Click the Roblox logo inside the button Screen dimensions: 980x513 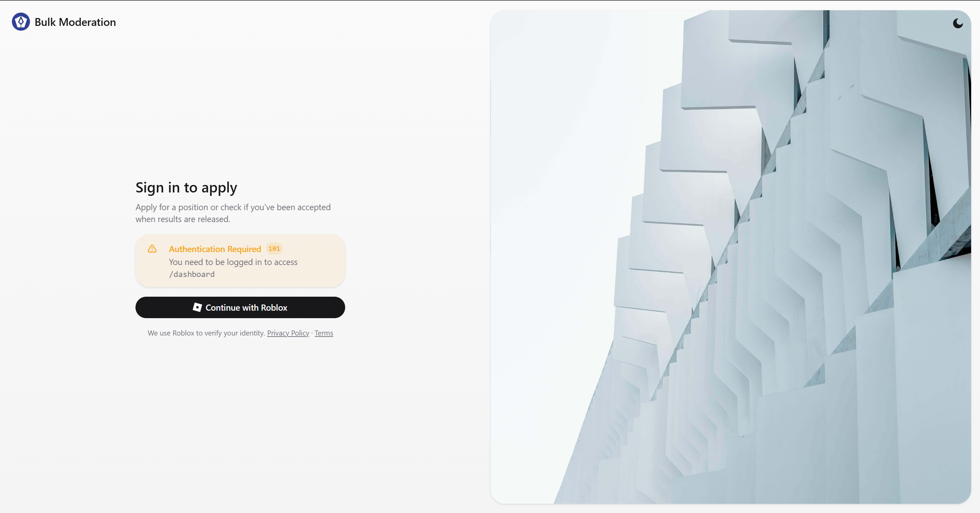(197, 307)
